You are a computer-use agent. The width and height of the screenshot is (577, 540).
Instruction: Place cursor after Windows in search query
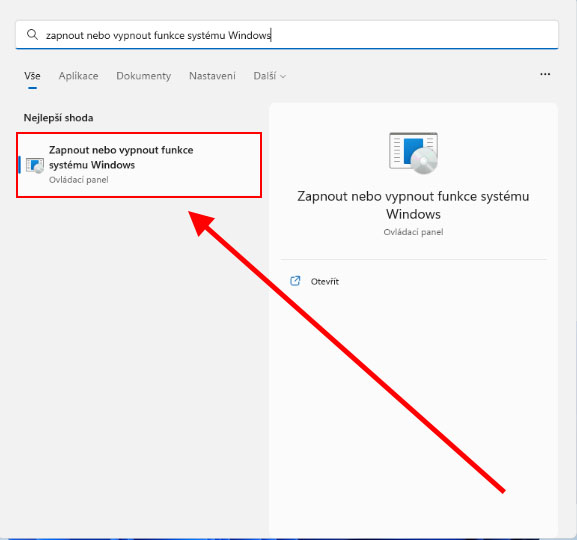tap(271, 35)
